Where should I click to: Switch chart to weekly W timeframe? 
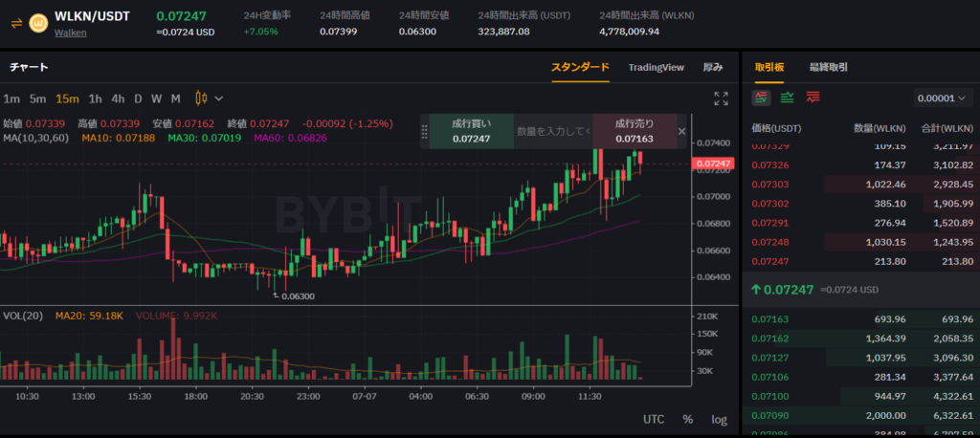(x=156, y=99)
